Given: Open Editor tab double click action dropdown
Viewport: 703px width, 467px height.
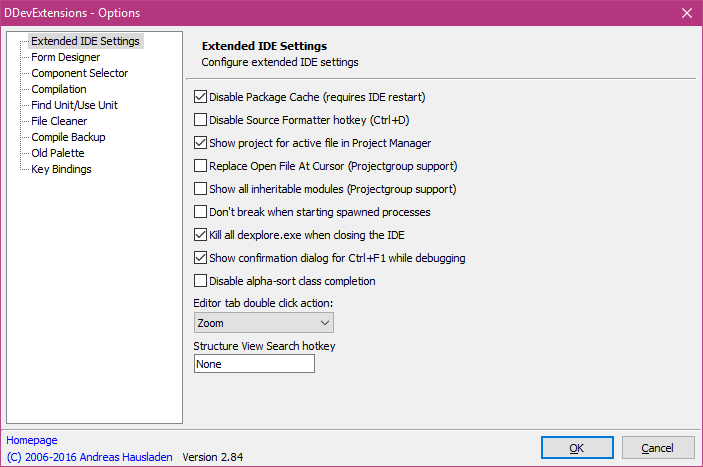Looking at the screenshot, I should click(264, 323).
